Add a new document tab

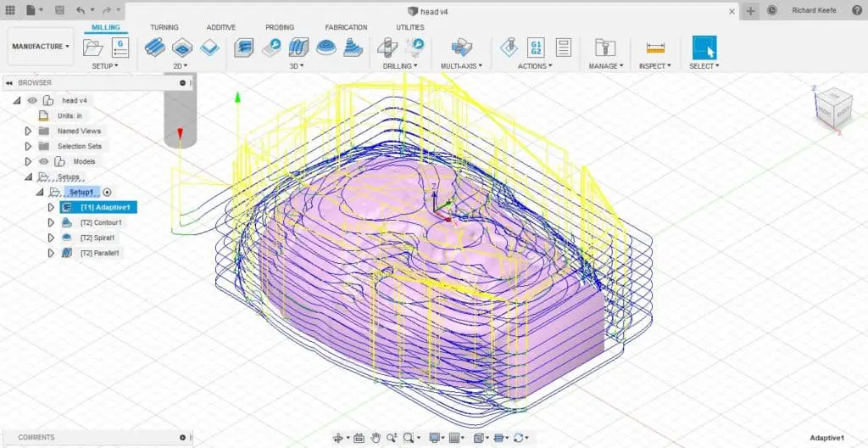[x=750, y=10]
